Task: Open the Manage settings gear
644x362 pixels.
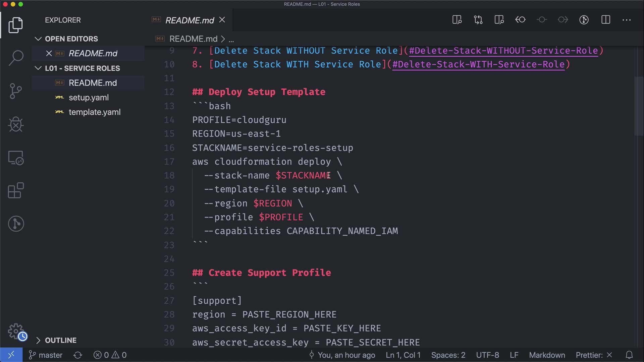Action: (x=16, y=331)
